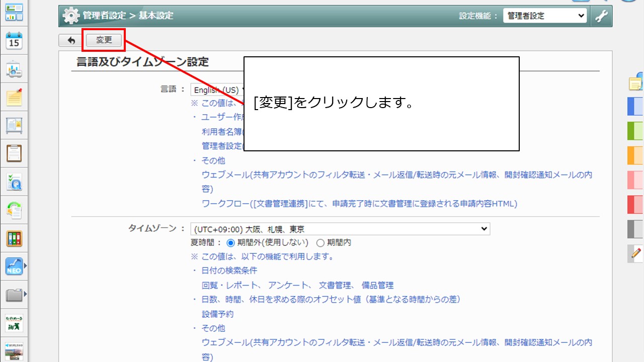Open the 言語 language dropdown
644x362 pixels.
coord(217,90)
